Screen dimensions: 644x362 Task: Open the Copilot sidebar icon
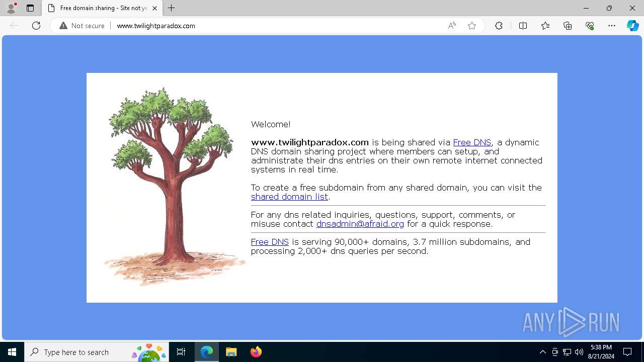[632, 26]
